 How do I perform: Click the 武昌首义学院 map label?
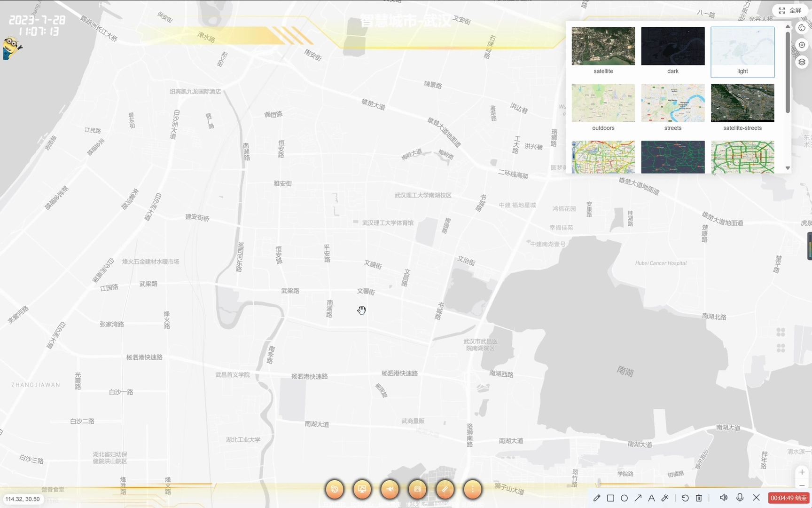(x=233, y=375)
